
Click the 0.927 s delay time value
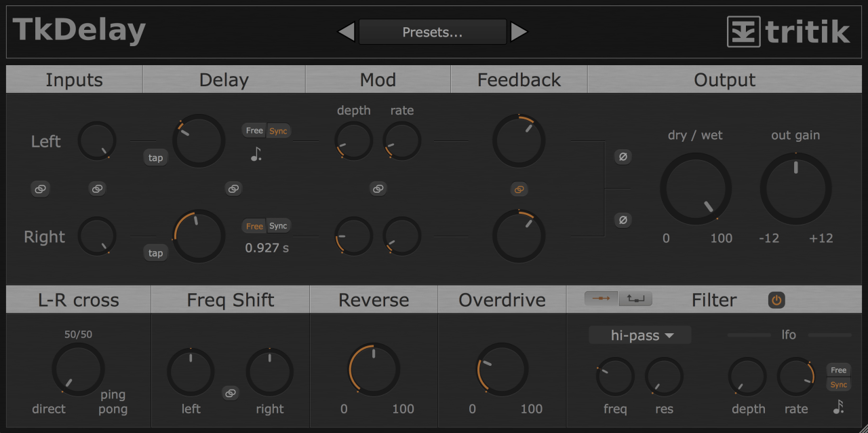(x=267, y=248)
